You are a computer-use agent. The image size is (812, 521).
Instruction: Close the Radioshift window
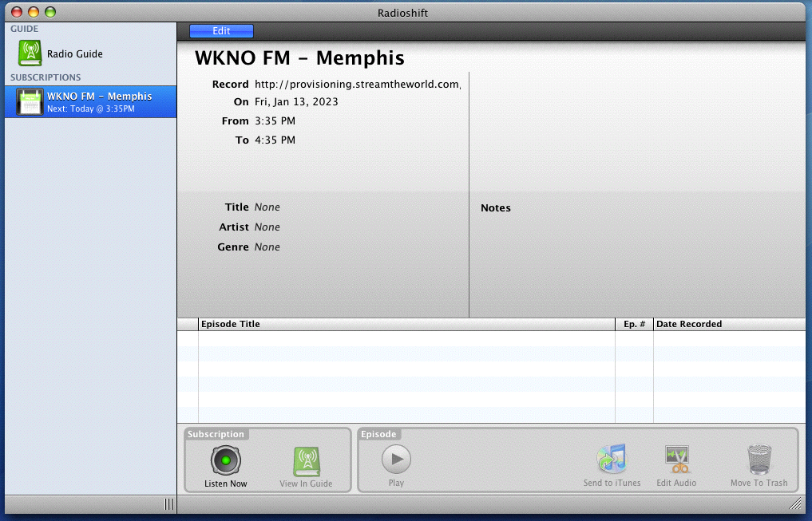click(x=17, y=12)
